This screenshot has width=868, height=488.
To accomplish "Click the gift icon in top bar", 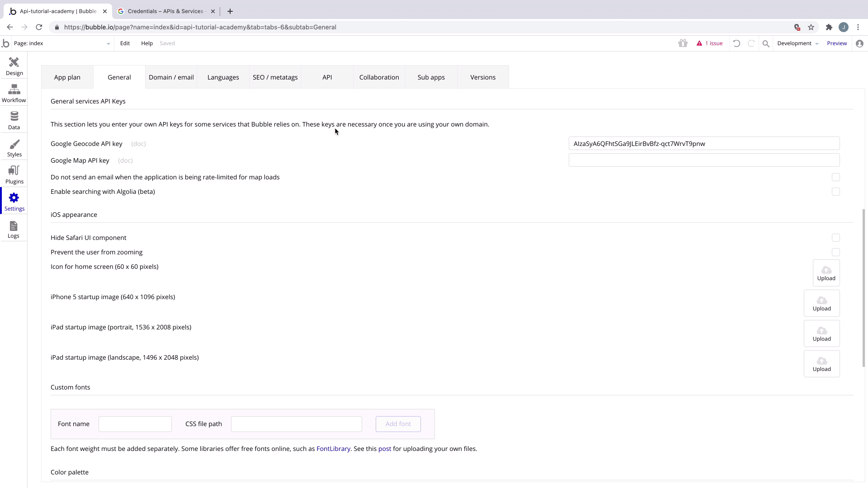I will tap(683, 43).
